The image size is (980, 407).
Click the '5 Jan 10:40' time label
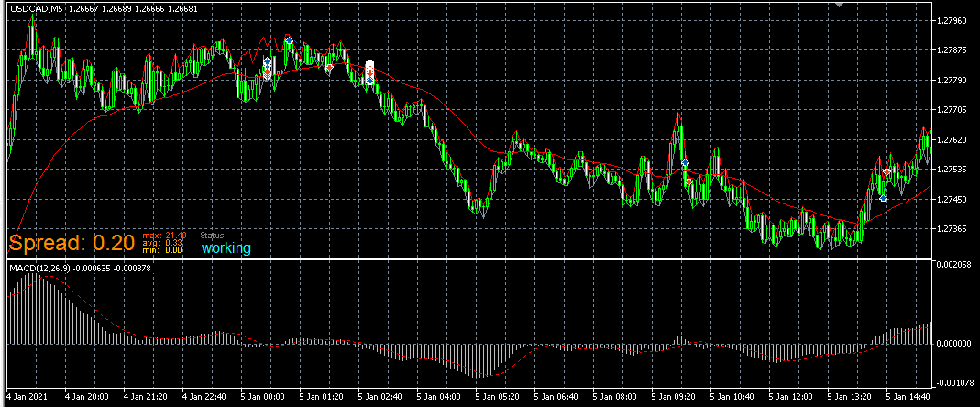[733, 396]
